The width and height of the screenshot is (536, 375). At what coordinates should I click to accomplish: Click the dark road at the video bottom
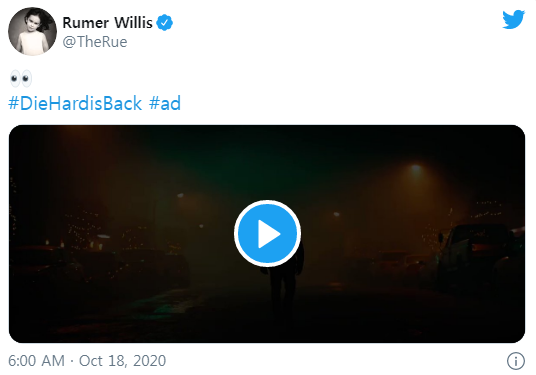267,328
